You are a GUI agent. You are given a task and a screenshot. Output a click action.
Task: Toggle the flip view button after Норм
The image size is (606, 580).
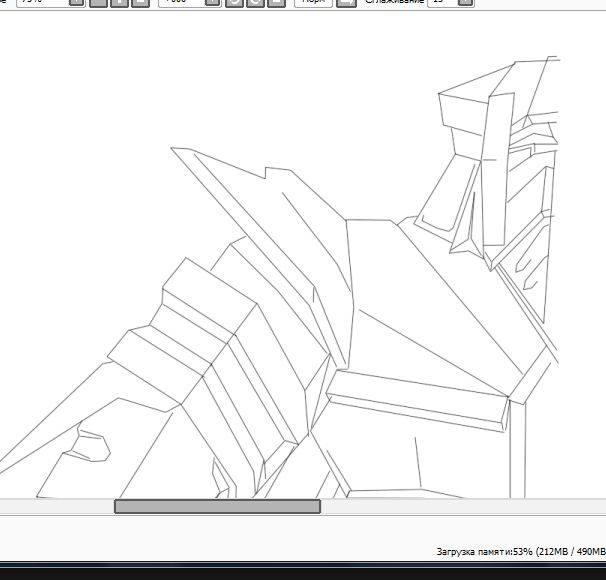click(x=346, y=3)
